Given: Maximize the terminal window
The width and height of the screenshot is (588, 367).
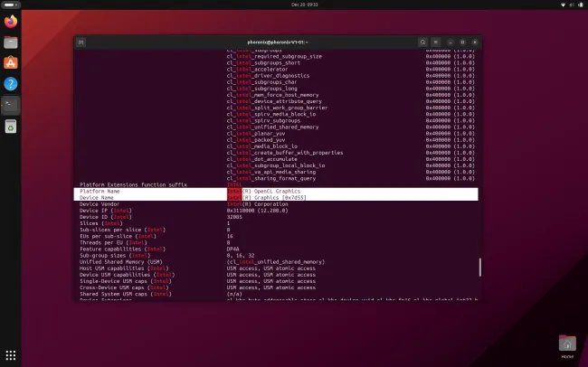Looking at the screenshot, I should pos(461,42).
